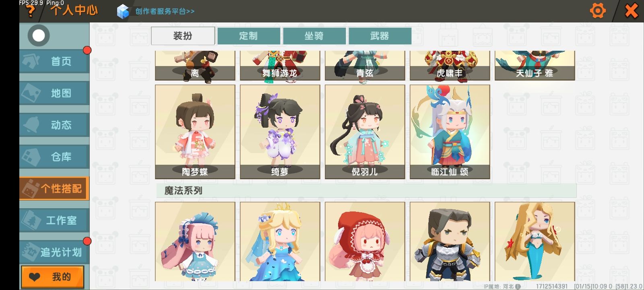Click the question mark help icon
This screenshot has height=290, width=644.
[x=30, y=12]
